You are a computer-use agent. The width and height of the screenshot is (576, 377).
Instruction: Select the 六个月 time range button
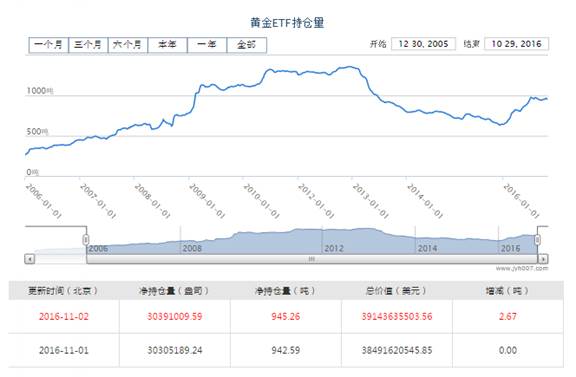tap(128, 45)
